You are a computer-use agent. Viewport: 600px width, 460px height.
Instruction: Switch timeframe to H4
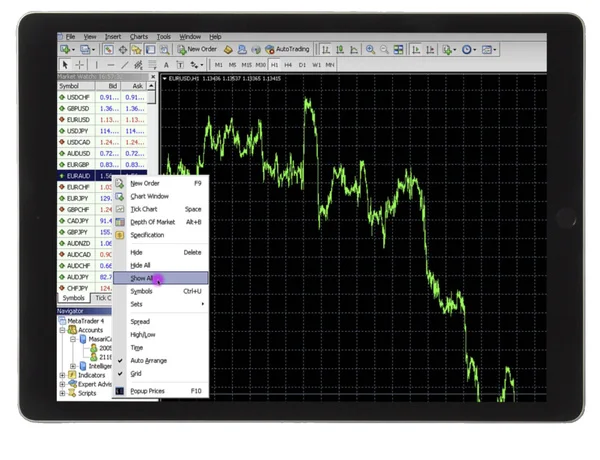coord(288,65)
